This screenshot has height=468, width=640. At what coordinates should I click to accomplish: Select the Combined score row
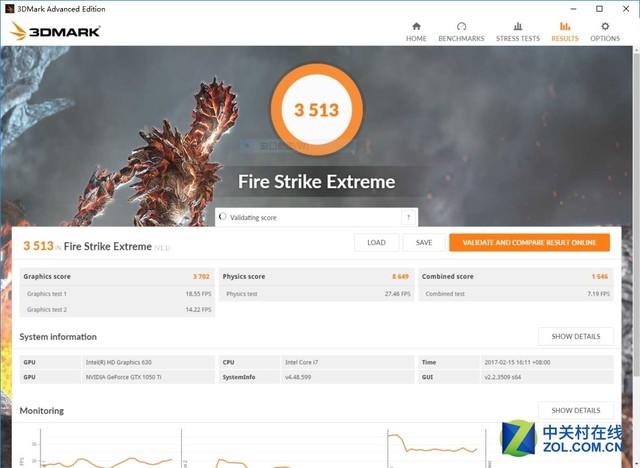coord(516,276)
